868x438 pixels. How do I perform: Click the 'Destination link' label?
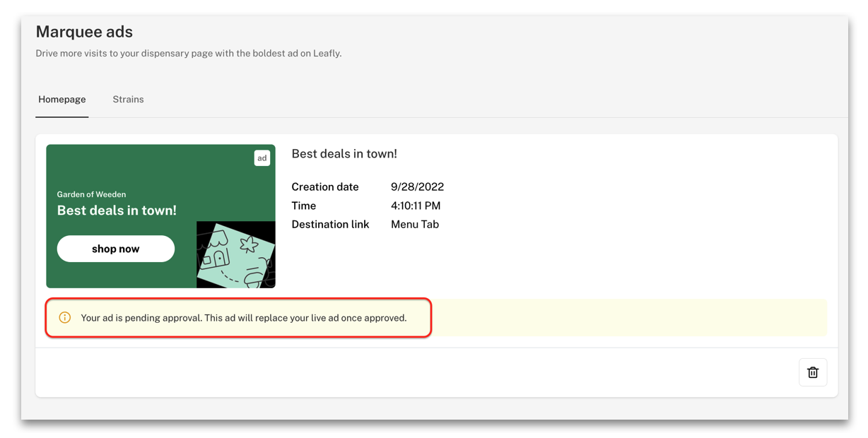pyautogui.click(x=330, y=225)
